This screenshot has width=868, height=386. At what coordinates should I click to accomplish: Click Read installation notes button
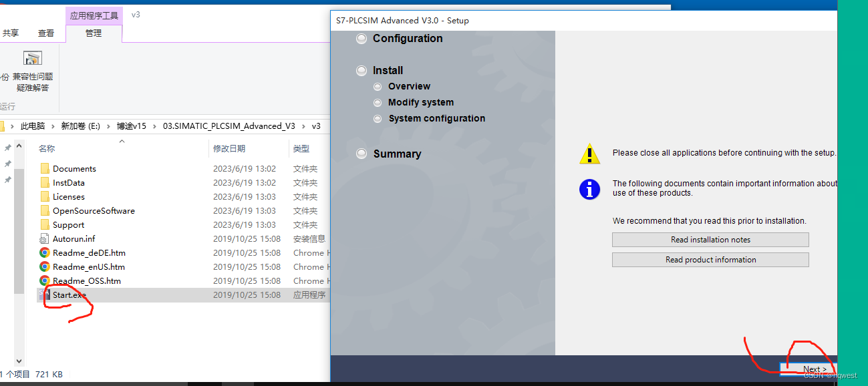(710, 240)
